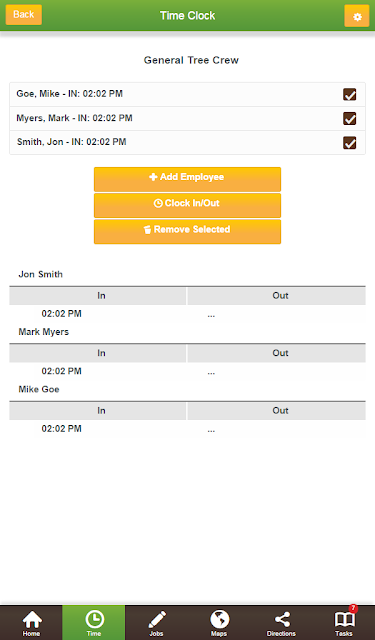Uncheck the Goe, Mike checkbox
Viewport: 375px width, 640px height.
point(349,94)
